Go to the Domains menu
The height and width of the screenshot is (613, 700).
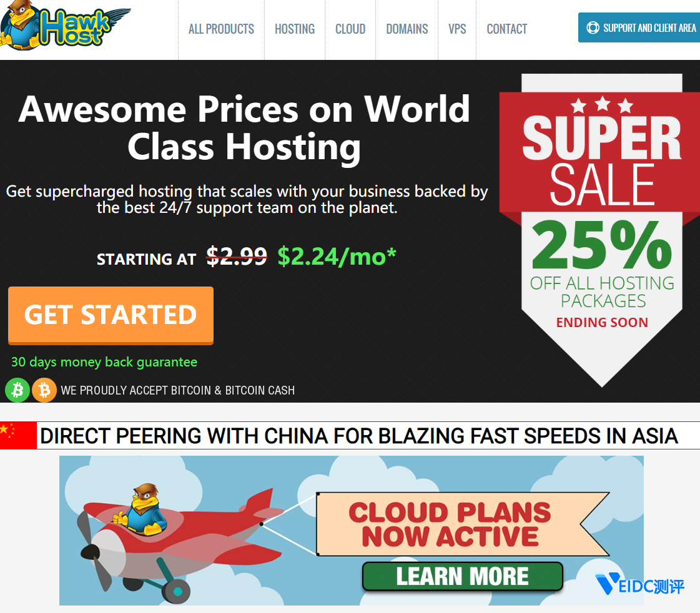[407, 29]
